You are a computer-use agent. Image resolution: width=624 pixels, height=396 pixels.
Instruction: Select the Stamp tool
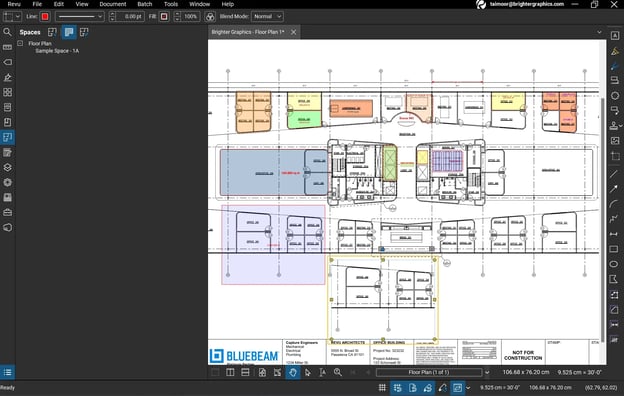(614, 126)
